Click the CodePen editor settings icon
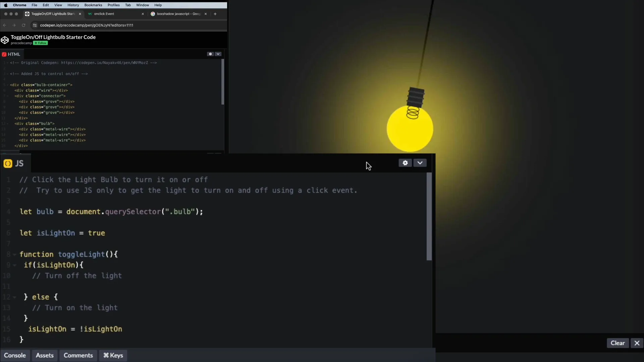 click(x=405, y=163)
